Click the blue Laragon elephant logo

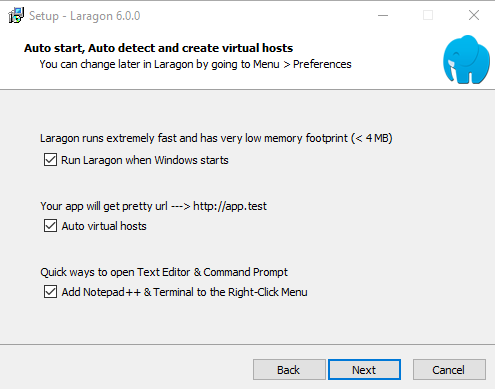click(466, 59)
